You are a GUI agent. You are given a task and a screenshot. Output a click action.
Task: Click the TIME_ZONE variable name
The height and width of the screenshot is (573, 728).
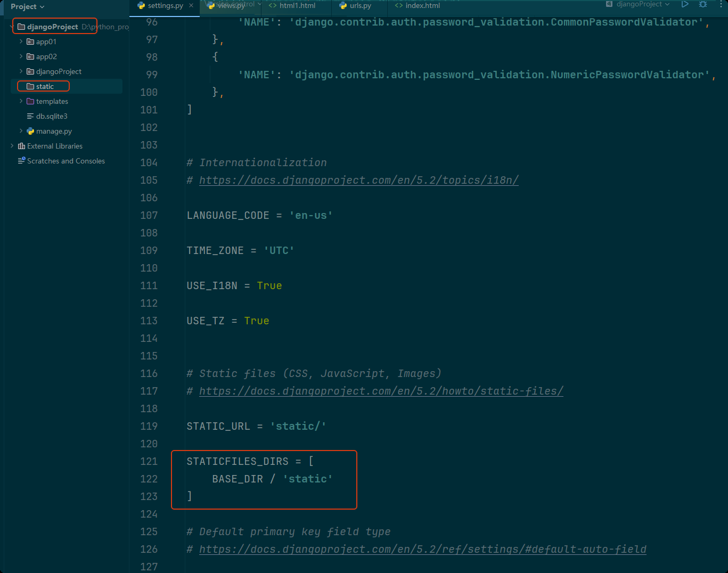(215, 250)
